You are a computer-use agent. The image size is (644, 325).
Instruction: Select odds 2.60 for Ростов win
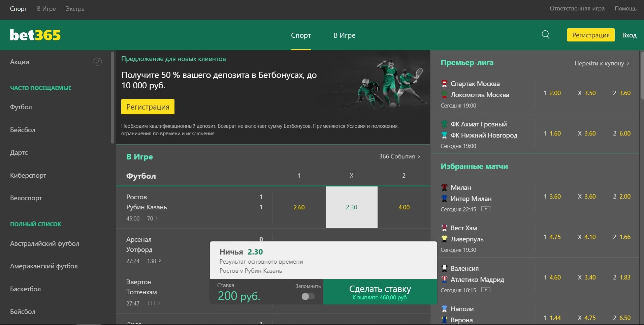point(299,207)
